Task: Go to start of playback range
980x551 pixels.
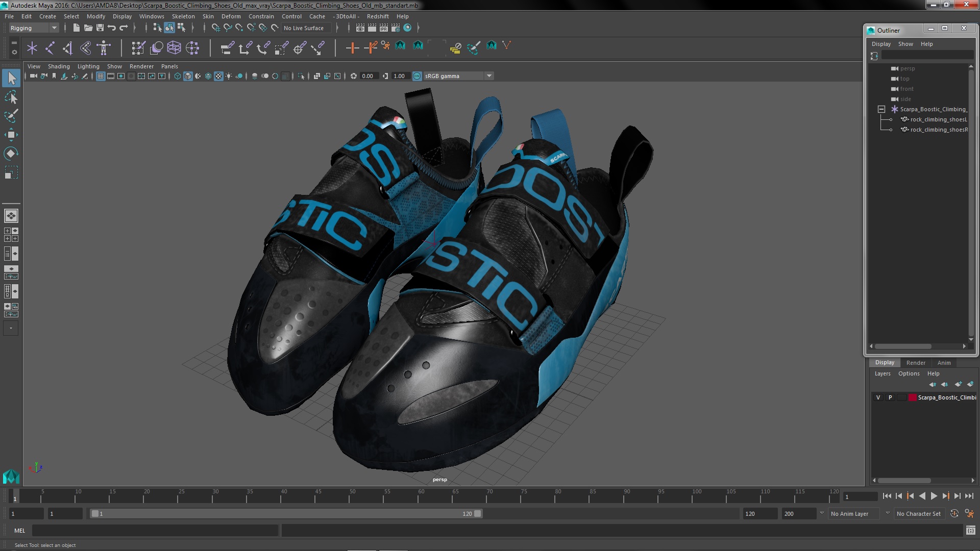Action: (x=887, y=496)
